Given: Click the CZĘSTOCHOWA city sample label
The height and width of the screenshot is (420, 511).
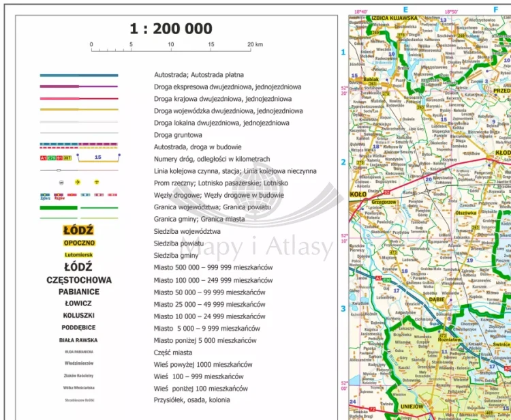Looking at the screenshot, I should (x=79, y=280).
